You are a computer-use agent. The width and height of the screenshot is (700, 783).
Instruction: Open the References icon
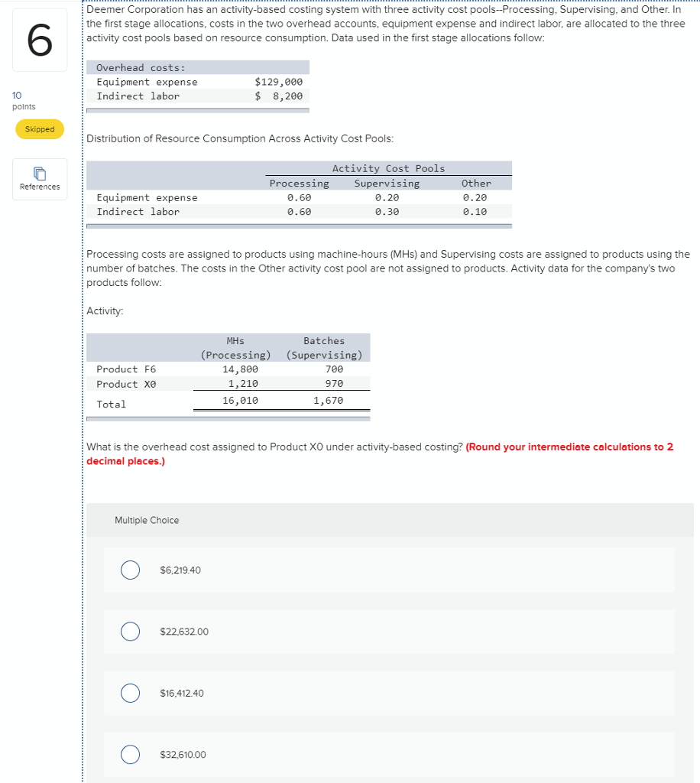40,174
